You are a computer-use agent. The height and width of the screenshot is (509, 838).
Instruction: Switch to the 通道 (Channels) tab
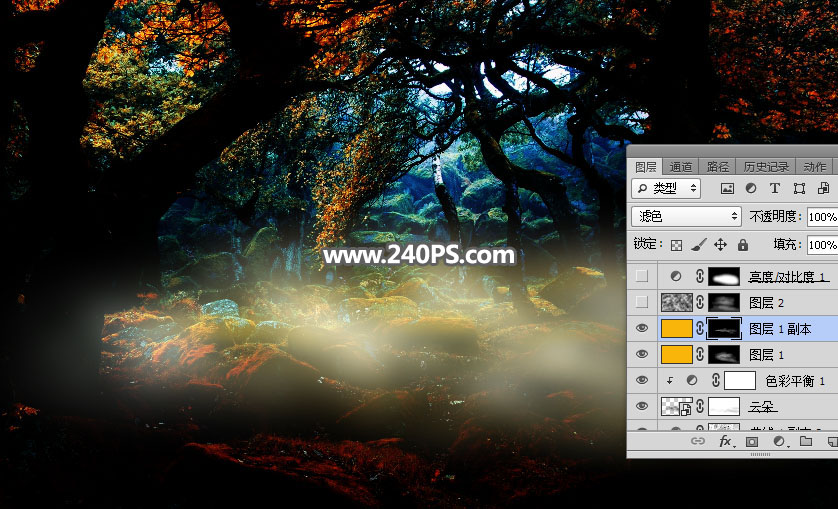(680, 167)
